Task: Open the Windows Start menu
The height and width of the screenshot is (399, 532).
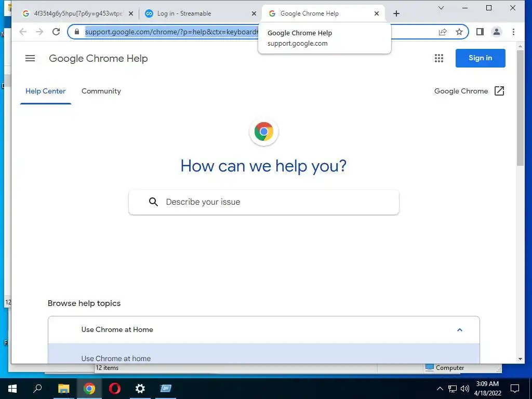Action: click(x=12, y=389)
